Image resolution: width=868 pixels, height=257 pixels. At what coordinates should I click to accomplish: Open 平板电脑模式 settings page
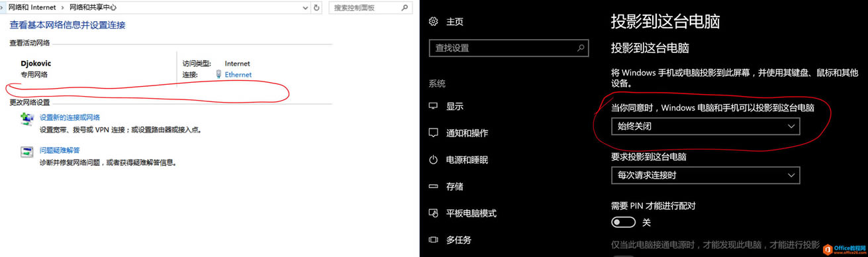pyautogui.click(x=471, y=213)
